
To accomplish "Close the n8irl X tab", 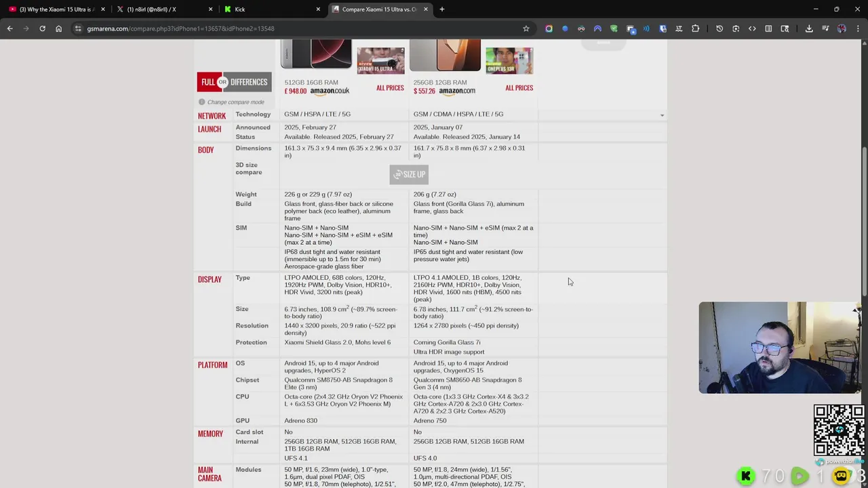I will coord(210,9).
